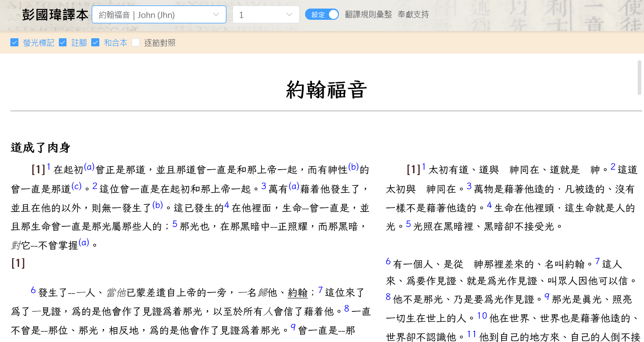Open footnote (c) after 曾一直是那道
Viewport: 644px width, 342px height.
tap(77, 186)
